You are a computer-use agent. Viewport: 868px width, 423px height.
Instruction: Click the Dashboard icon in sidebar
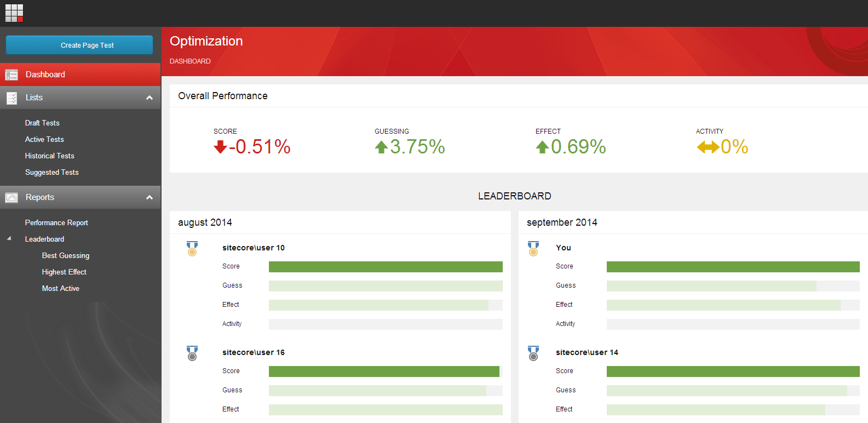click(x=12, y=75)
